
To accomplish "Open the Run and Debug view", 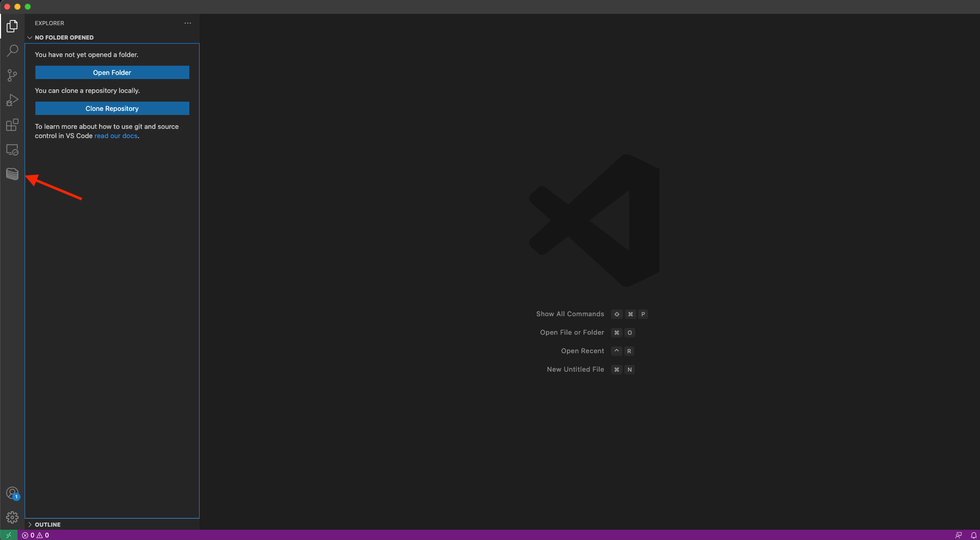I will pyautogui.click(x=12, y=100).
